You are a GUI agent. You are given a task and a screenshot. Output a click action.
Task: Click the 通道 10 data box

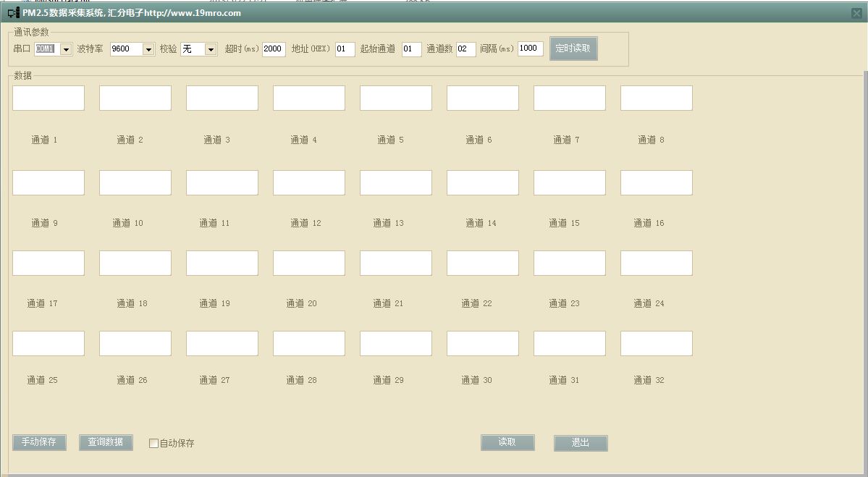click(135, 182)
